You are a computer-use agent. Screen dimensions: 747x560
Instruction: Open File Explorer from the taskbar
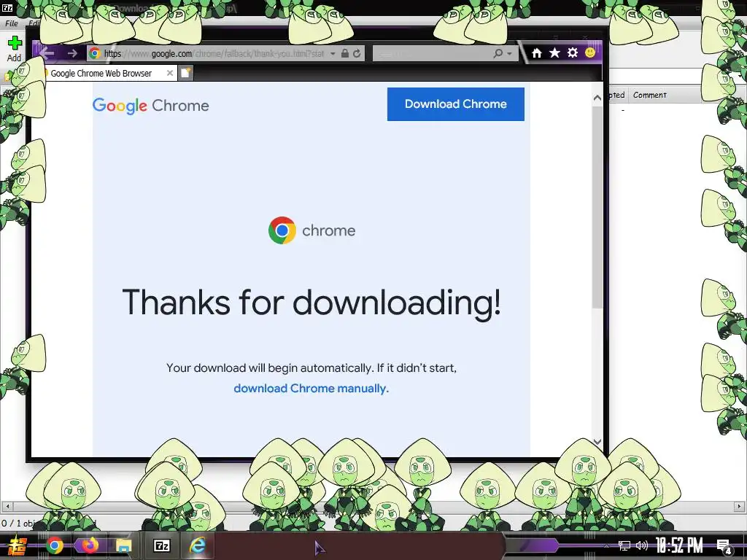click(x=124, y=545)
